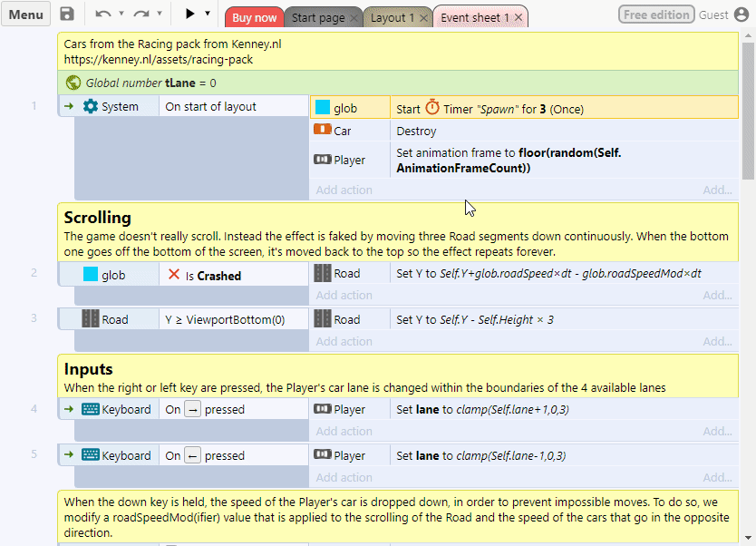Click the orange Car object icon
Image resolution: width=756 pixels, height=546 pixels.
[323, 130]
